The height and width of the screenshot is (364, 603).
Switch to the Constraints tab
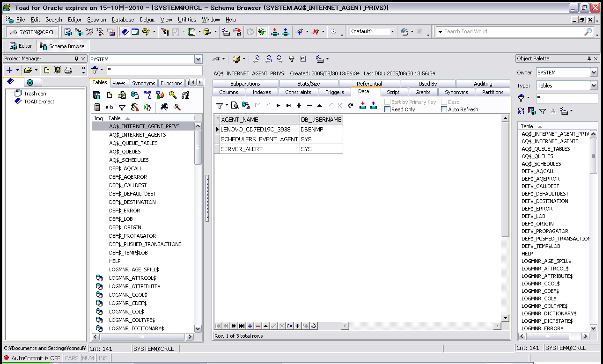point(298,92)
